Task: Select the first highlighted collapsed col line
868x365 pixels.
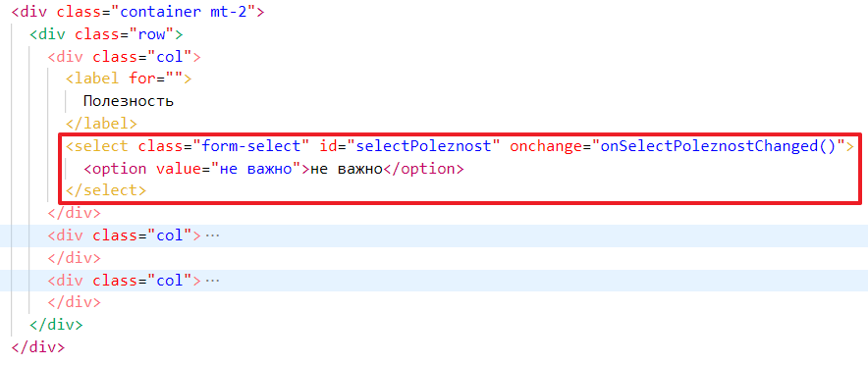Action: pyautogui.click(x=434, y=235)
